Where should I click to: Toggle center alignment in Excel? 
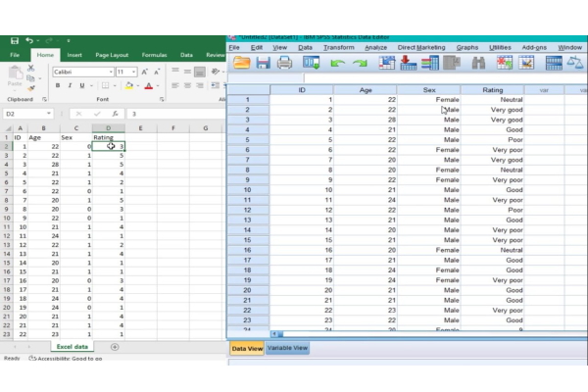[x=187, y=85]
